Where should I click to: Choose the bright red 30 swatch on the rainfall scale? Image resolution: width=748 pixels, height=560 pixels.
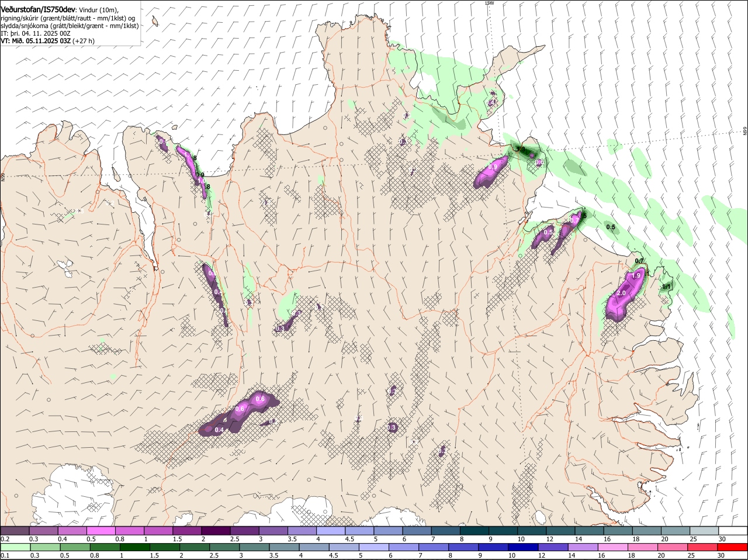732,547
